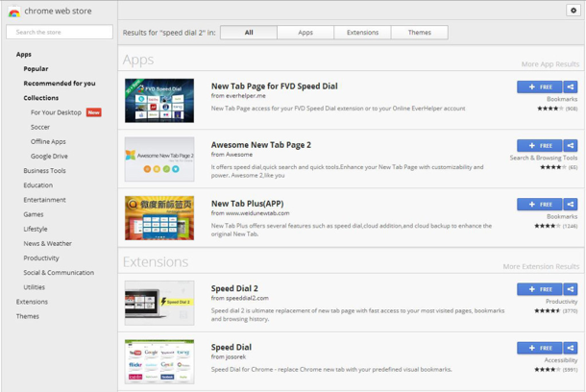586x392 pixels.
Task: Open Awesome New Tab Page 2 thumbnail
Action: pyautogui.click(x=159, y=159)
